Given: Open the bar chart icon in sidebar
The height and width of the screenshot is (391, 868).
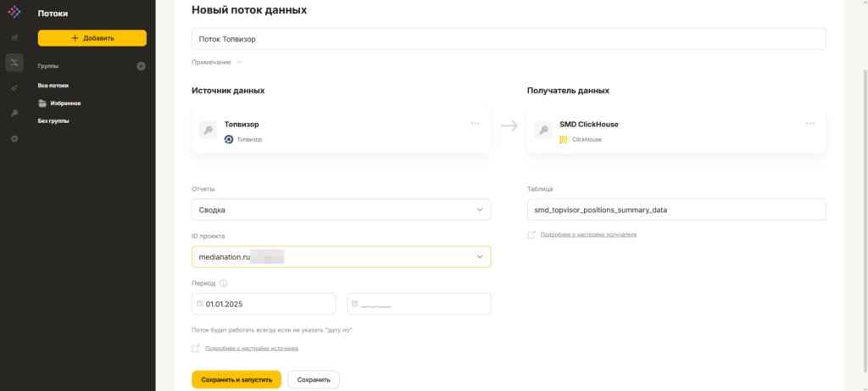Looking at the screenshot, I should [14, 37].
